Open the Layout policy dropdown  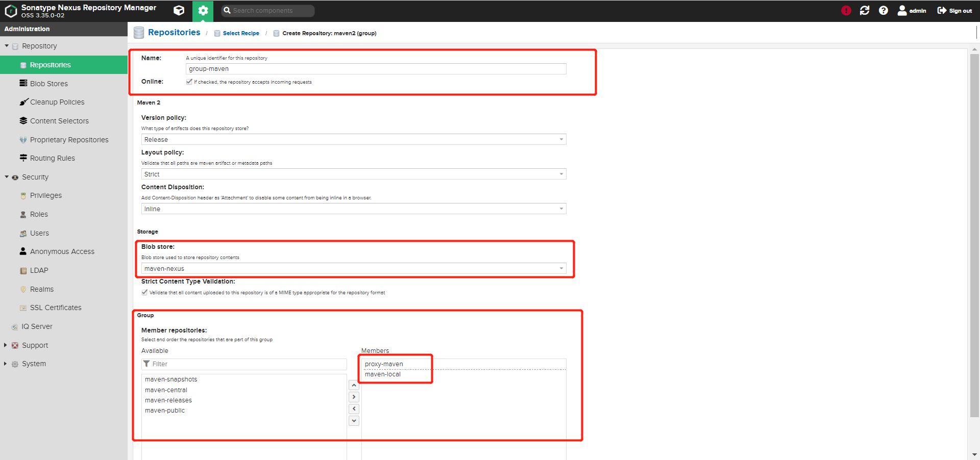354,174
